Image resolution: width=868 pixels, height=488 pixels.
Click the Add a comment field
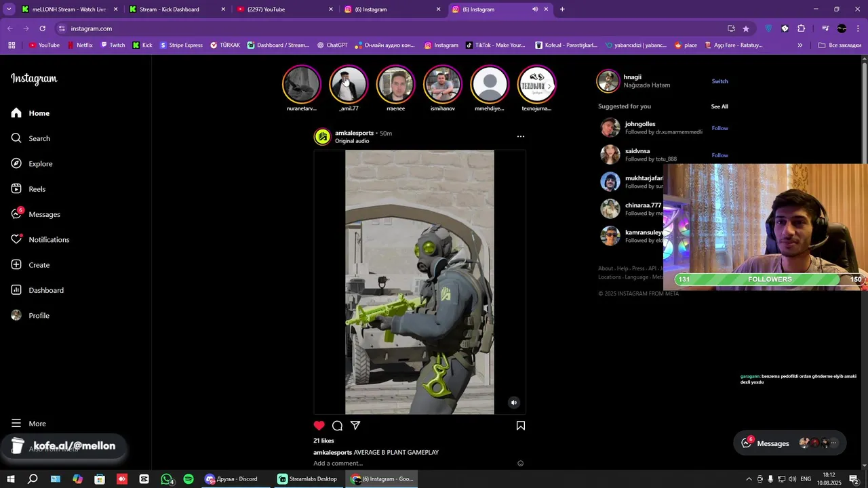413,464
